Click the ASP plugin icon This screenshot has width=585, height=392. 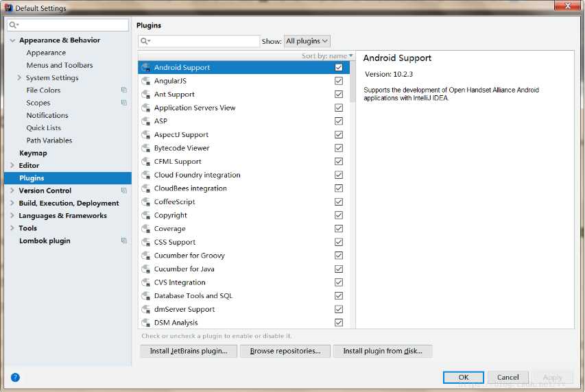[146, 121]
